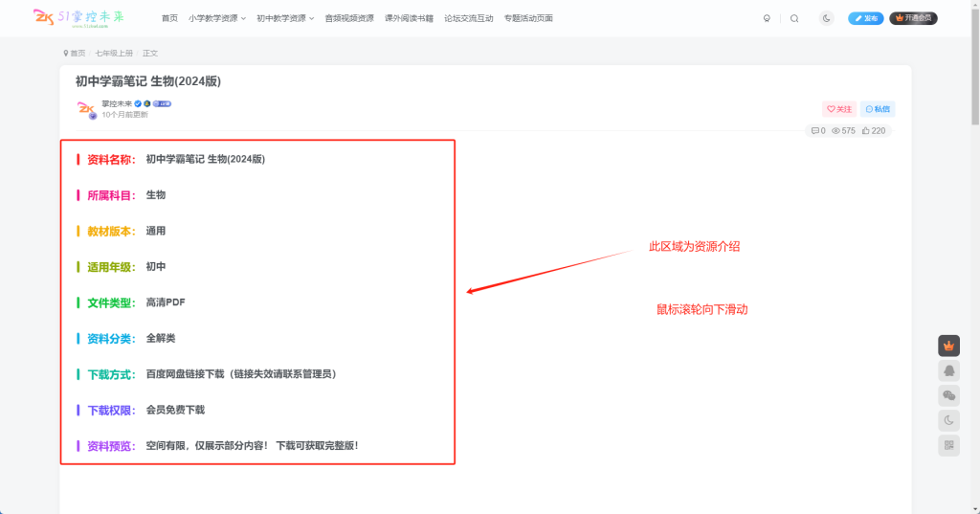Toggle night mode from floating sidebar moon

[948, 421]
